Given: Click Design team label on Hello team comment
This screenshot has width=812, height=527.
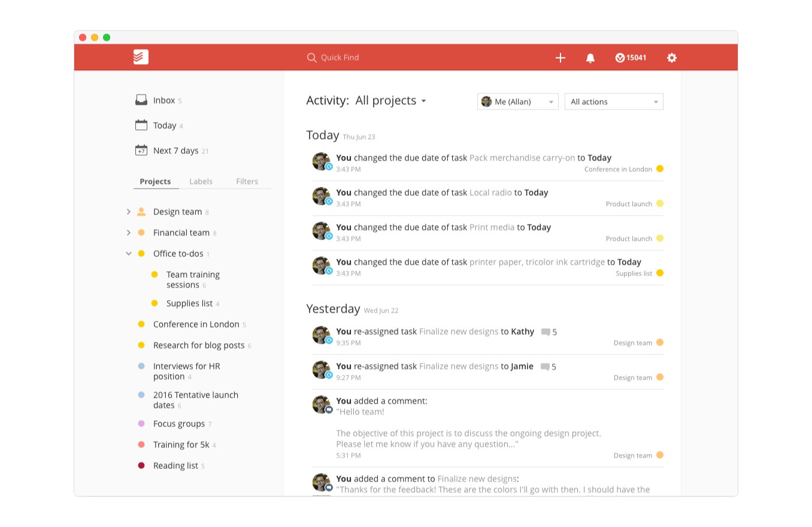Looking at the screenshot, I should (x=633, y=456).
